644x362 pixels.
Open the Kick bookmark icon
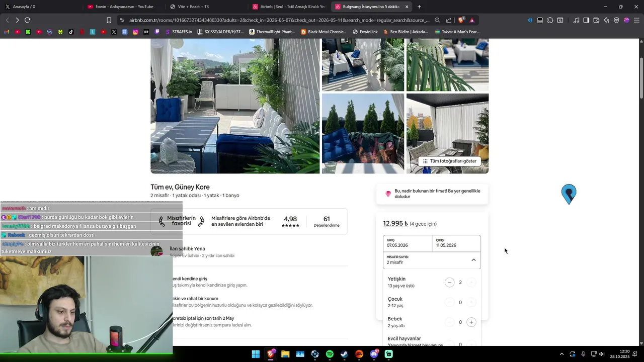click(28, 32)
